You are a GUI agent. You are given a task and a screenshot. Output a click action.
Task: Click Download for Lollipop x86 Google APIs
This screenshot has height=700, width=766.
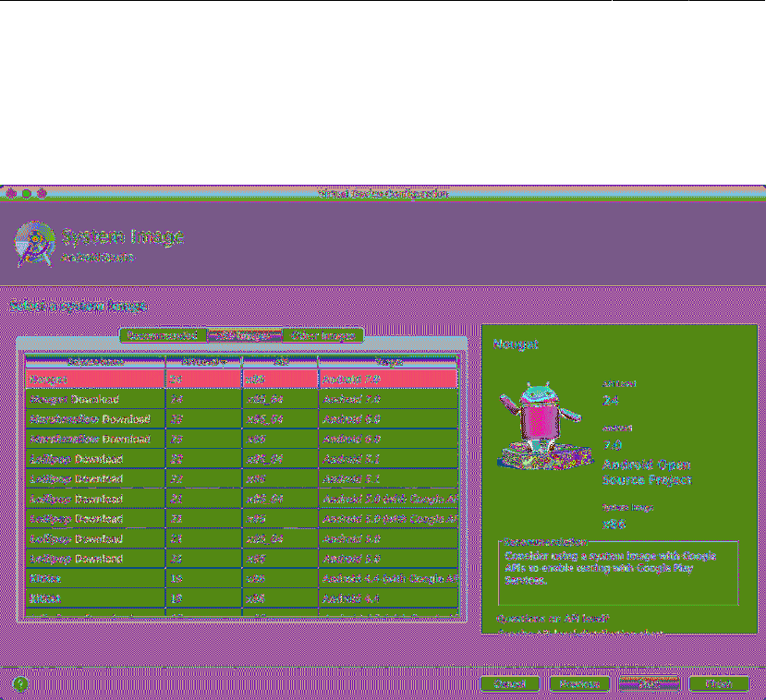click(100, 519)
